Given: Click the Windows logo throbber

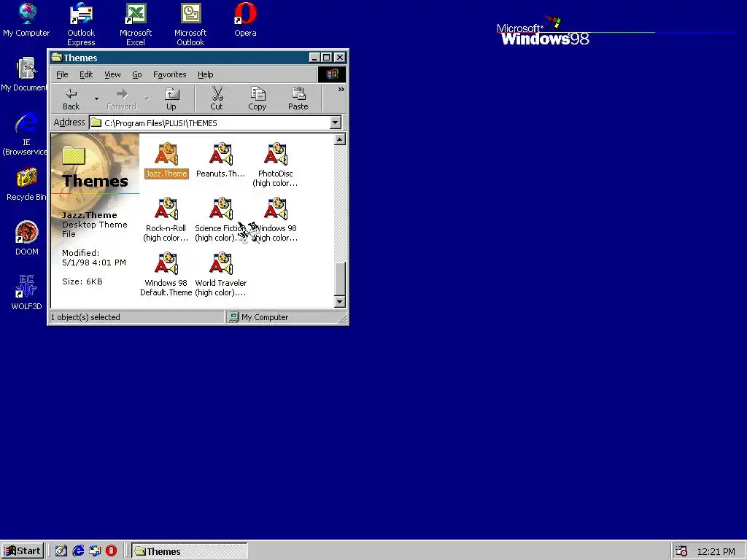Looking at the screenshot, I should pos(332,74).
